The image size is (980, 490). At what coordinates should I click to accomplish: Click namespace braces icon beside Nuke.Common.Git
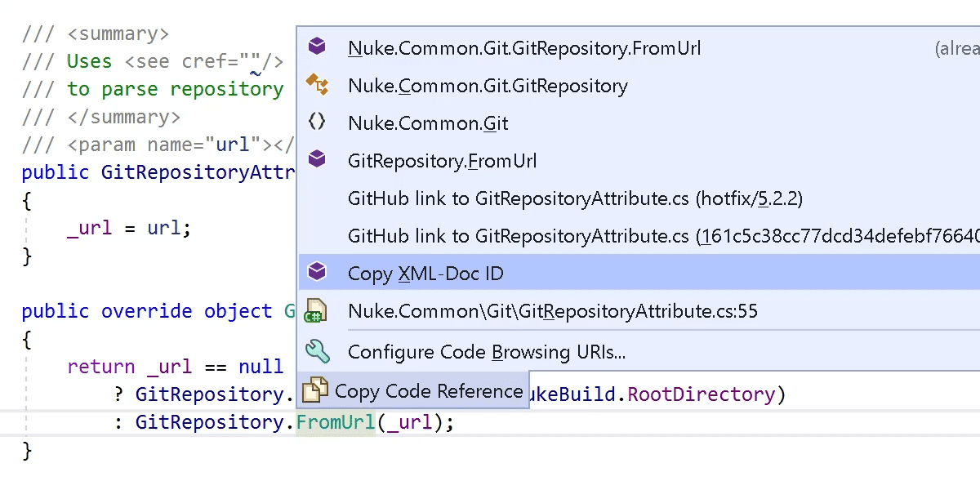[317, 122]
